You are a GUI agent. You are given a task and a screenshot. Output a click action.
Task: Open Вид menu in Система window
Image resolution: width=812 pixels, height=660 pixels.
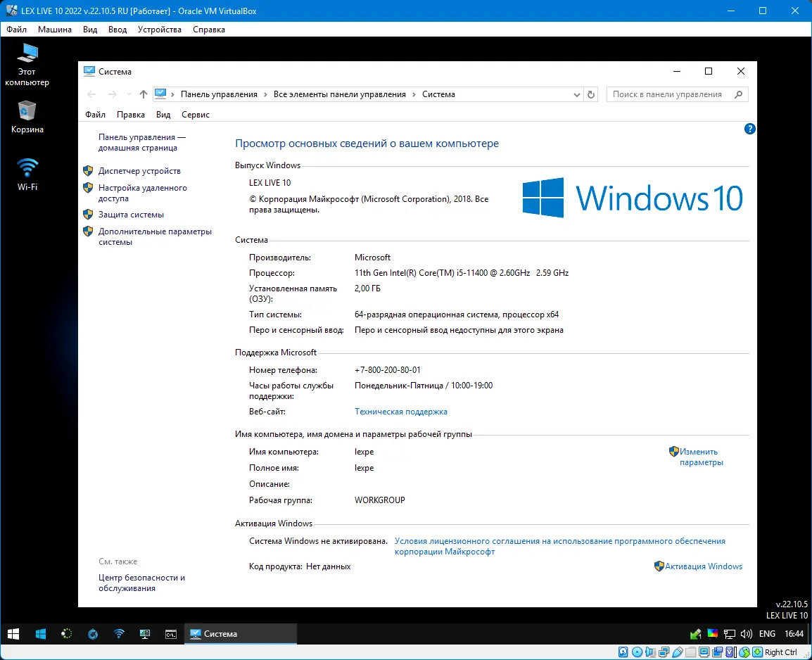[163, 115]
